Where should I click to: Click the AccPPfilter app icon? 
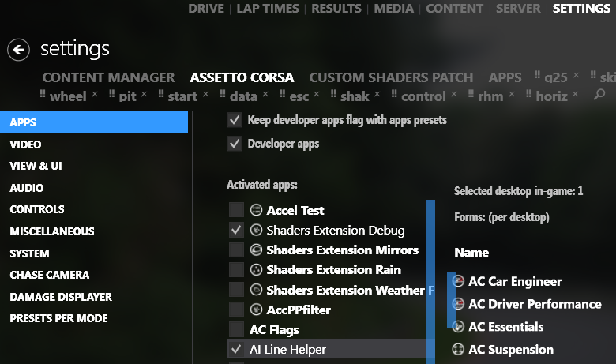point(256,310)
